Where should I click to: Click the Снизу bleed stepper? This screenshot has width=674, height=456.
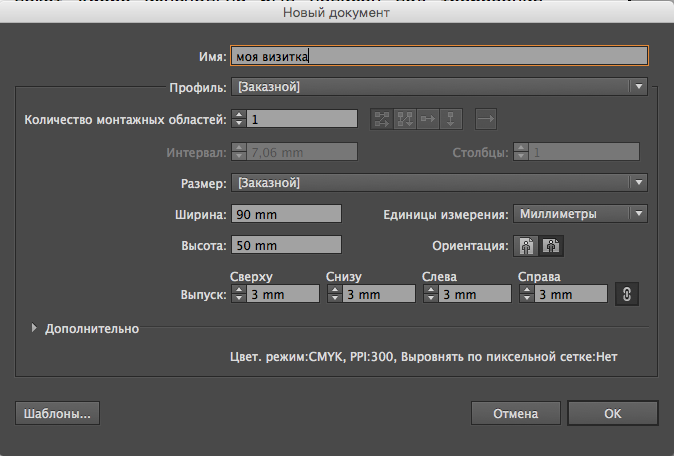pos(335,294)
